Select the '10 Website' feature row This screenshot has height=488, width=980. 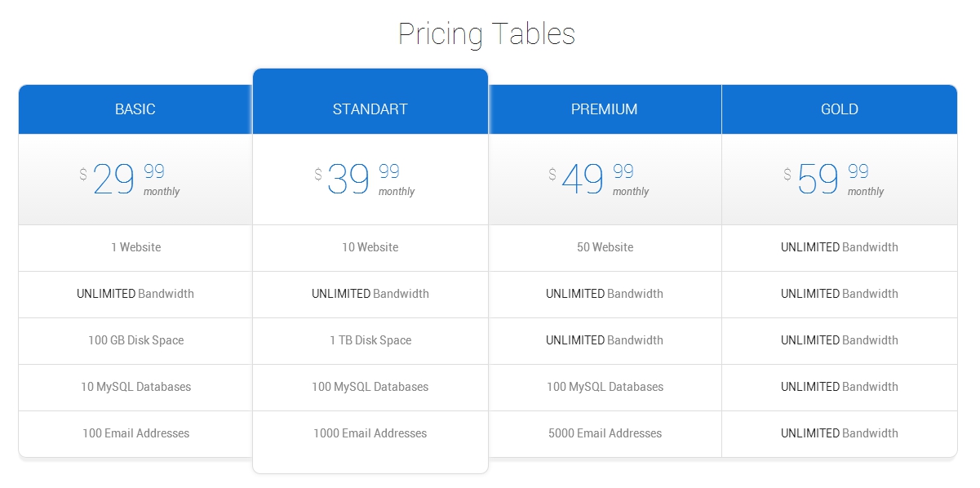pos(370,248)
